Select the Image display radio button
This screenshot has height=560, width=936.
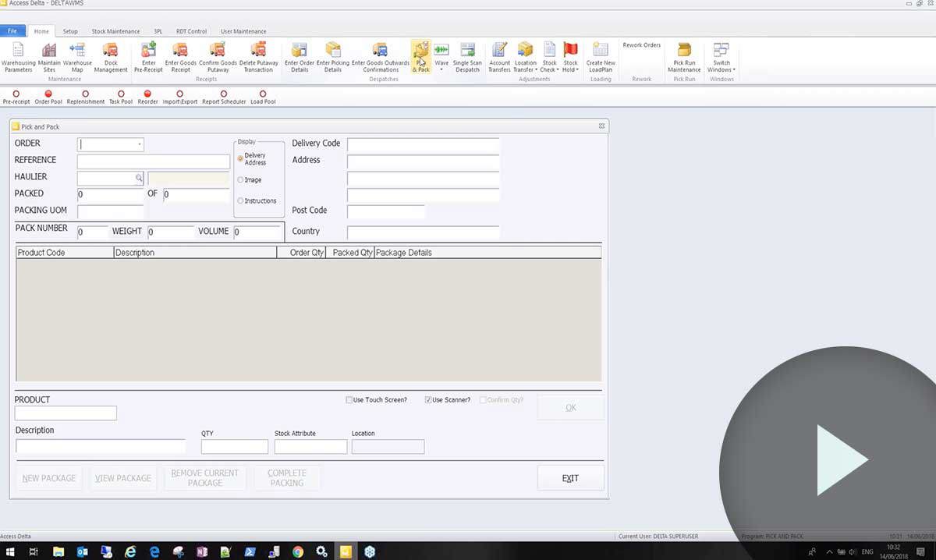click(241, 180)
